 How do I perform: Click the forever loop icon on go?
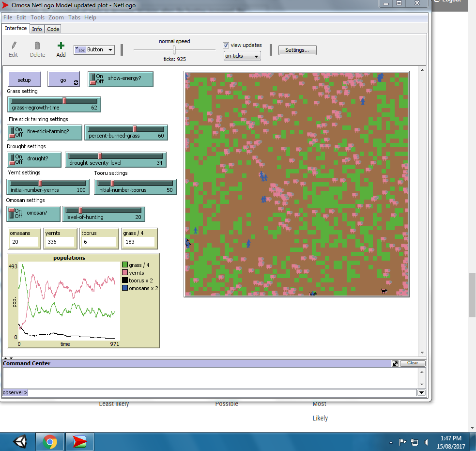click(x=76, y=83)
